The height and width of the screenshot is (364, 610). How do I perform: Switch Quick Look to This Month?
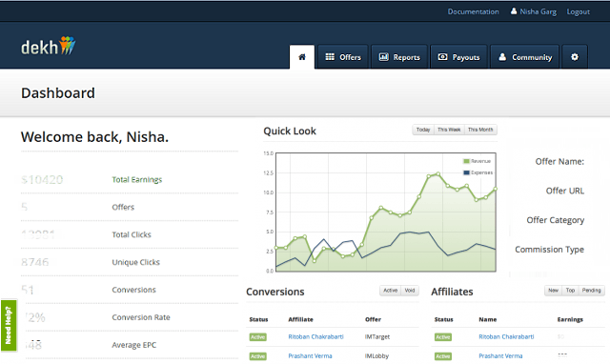(x=480, y=130)
